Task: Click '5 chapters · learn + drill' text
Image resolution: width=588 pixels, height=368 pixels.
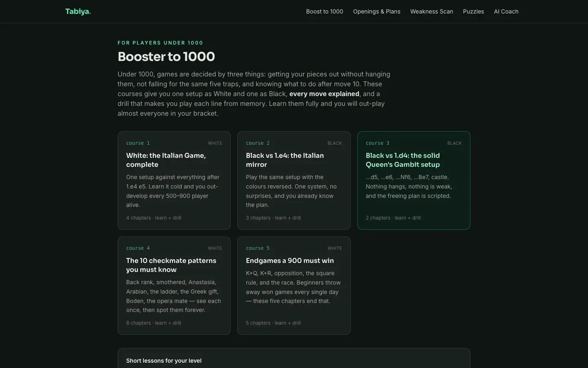Action: pyautogui.click(x=273, y=323)
